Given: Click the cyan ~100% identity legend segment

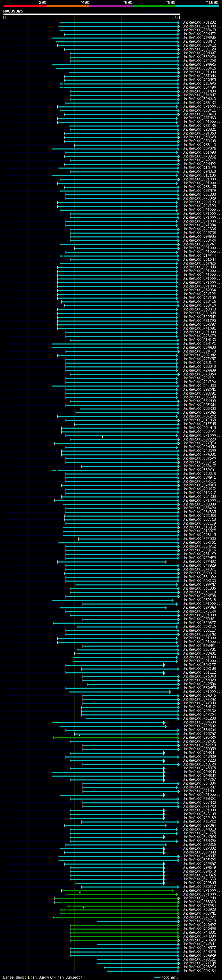Looking at the screenshot, I should (x=197, y=6).
